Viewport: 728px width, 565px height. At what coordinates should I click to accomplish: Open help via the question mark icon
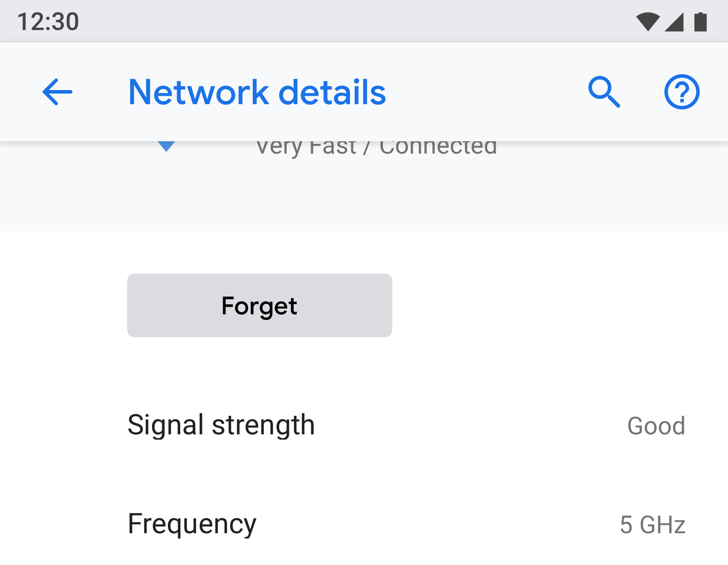pos(682,92)
